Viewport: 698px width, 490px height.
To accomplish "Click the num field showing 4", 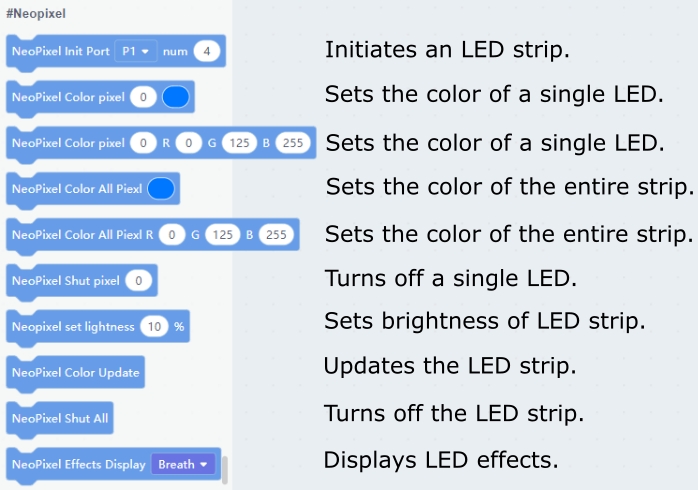I will click(206, 50).
